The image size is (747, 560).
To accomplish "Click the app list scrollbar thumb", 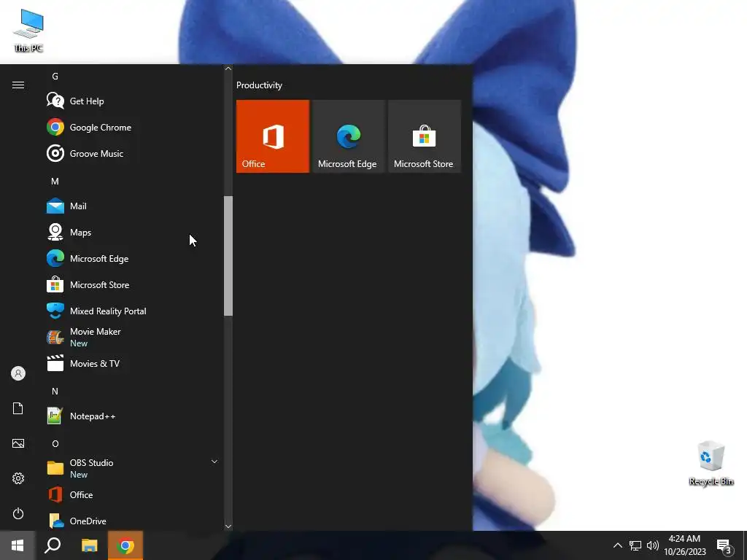I will click(228, 256).
